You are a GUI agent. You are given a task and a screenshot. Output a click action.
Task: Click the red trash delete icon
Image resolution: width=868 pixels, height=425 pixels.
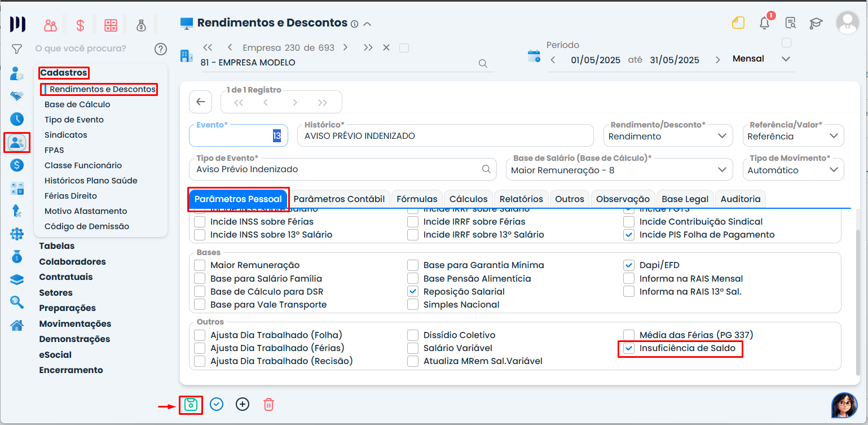pos(269,404)
